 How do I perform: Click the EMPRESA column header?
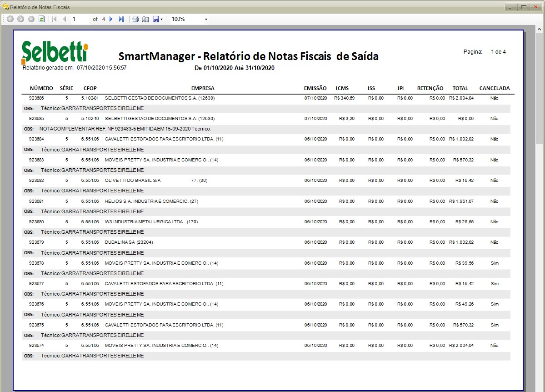pos(203,88)
